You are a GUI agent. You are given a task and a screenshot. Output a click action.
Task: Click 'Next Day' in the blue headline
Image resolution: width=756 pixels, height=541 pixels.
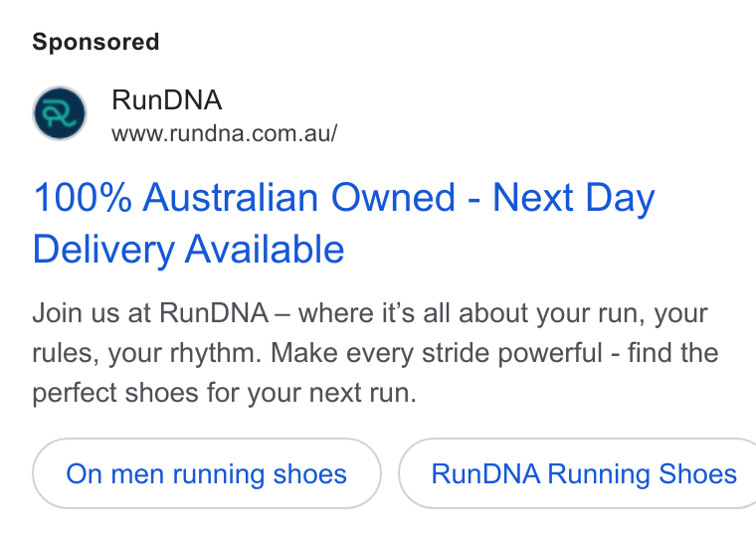pos(574,198)
